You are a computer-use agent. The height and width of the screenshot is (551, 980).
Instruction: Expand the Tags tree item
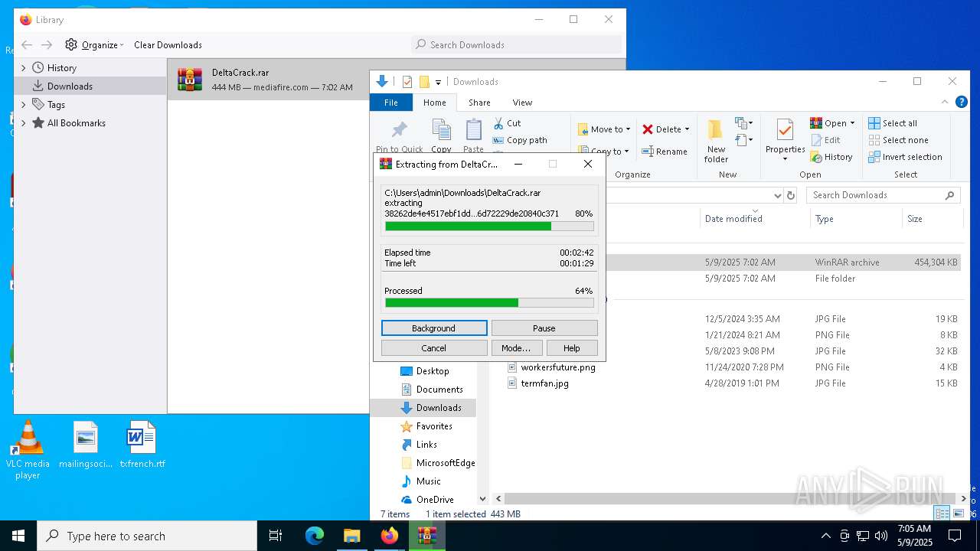point(24,105)
